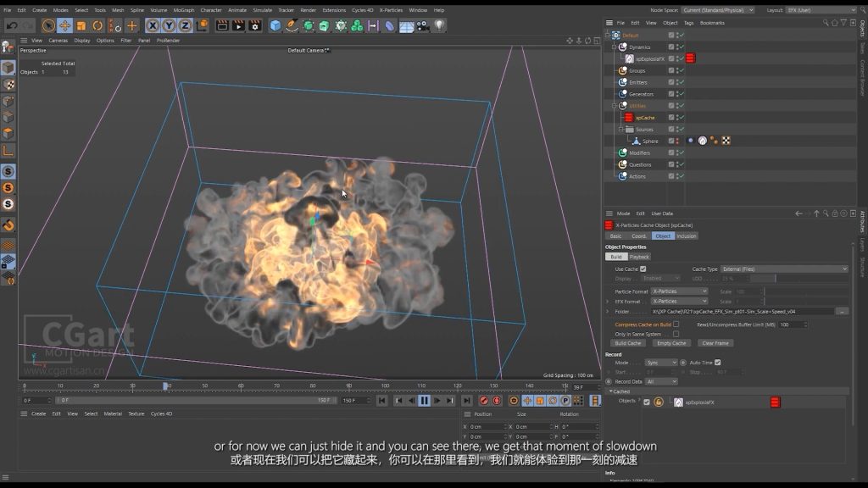Click the Coordinate System icon
The width and height of the screenshot is (868, 488).
pos(202,25)
